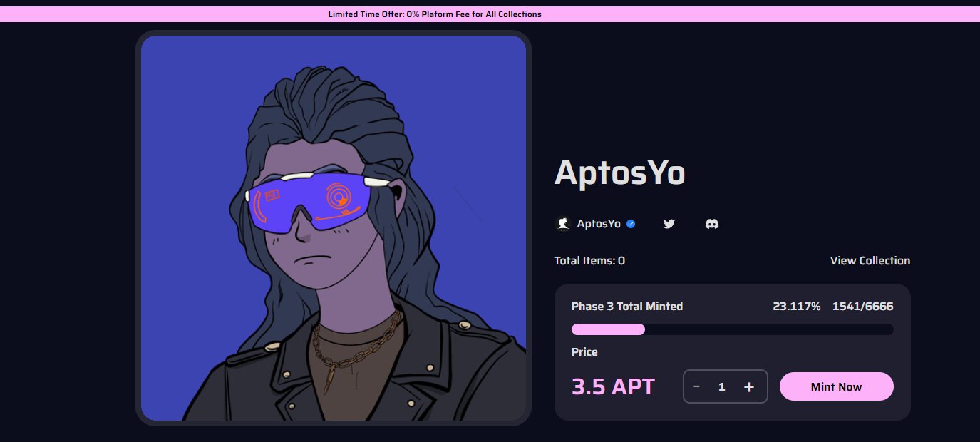Click the small AptosYo creator name link

point(599,224)
